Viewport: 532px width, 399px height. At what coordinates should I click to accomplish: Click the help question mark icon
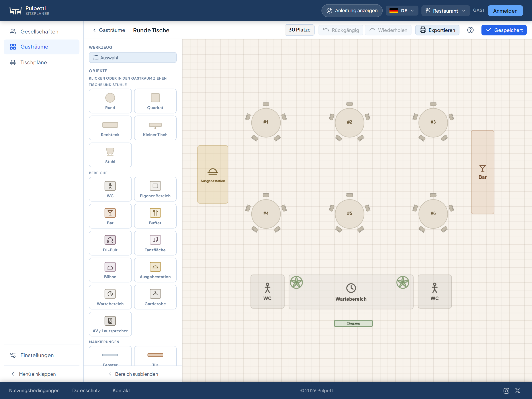point(470,30)
